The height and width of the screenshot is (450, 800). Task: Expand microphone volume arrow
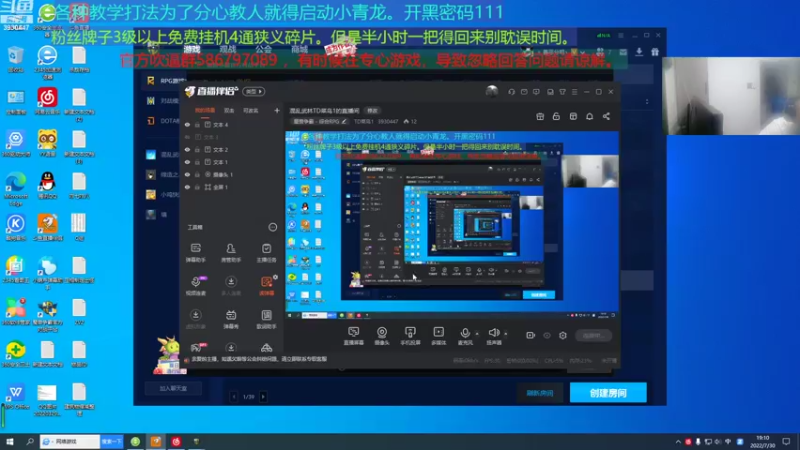click(x=477, y=334)
